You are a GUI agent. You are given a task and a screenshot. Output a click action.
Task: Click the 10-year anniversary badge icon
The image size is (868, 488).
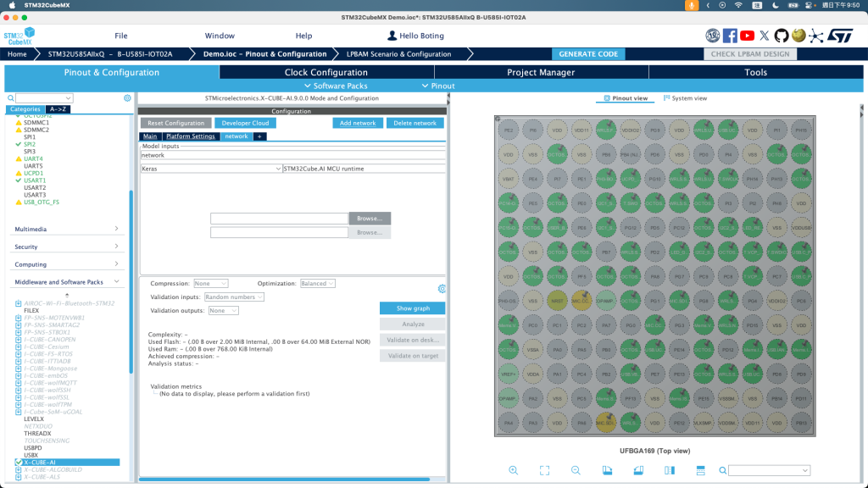[712, 36]
